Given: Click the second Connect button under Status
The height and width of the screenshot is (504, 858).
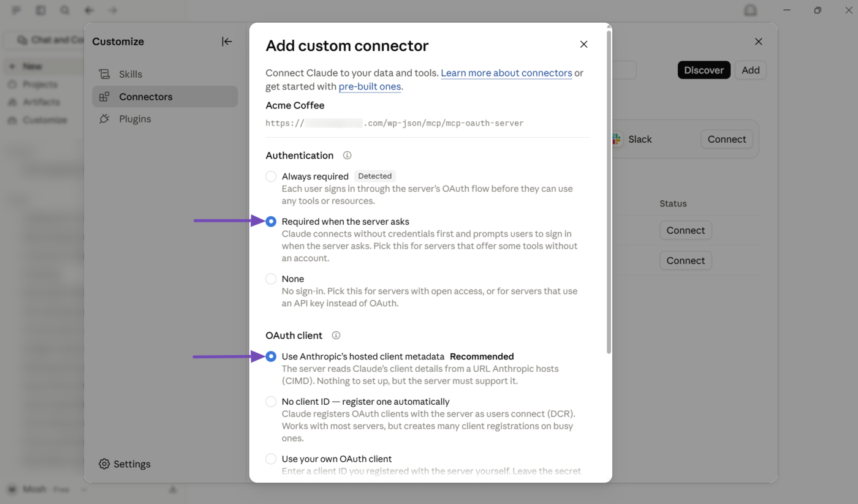Looking at the screenshot, I should click(685, 260).
